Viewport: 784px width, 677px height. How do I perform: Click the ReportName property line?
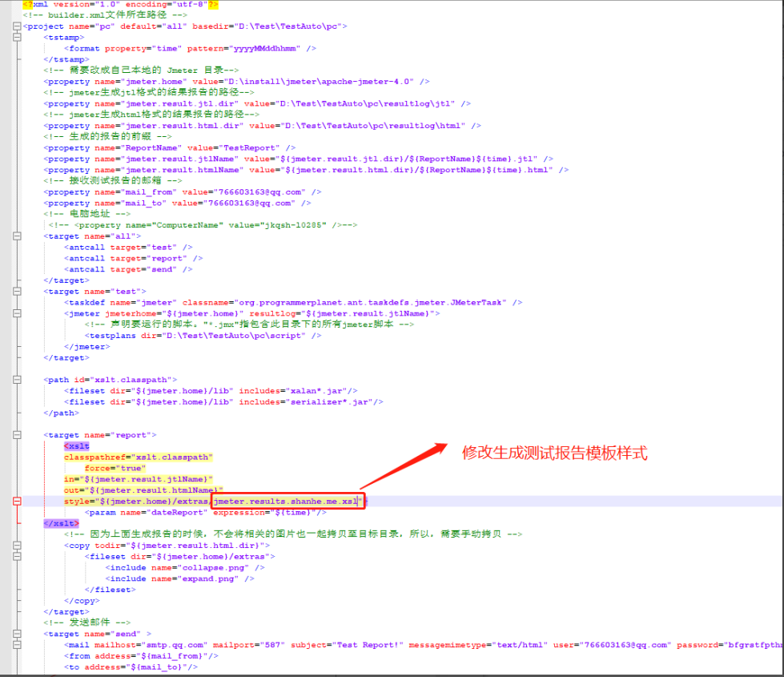pos(170,148)
